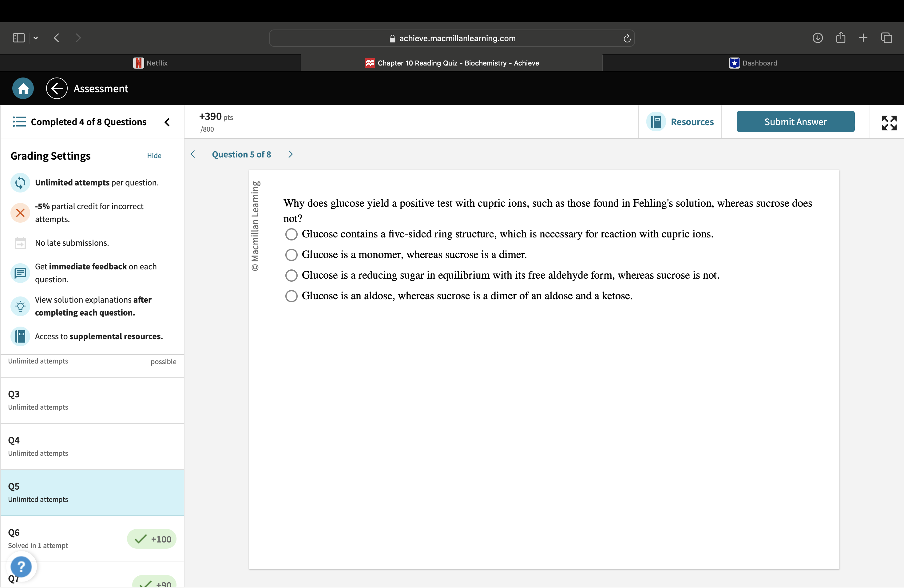
Task: Click the Safari share icon
Action: pos(841,38)
